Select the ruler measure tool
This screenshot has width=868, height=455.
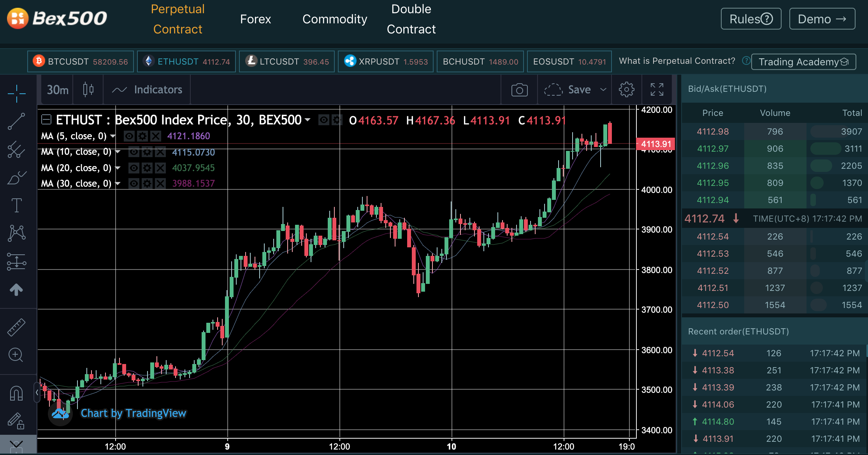click(16, 327)
